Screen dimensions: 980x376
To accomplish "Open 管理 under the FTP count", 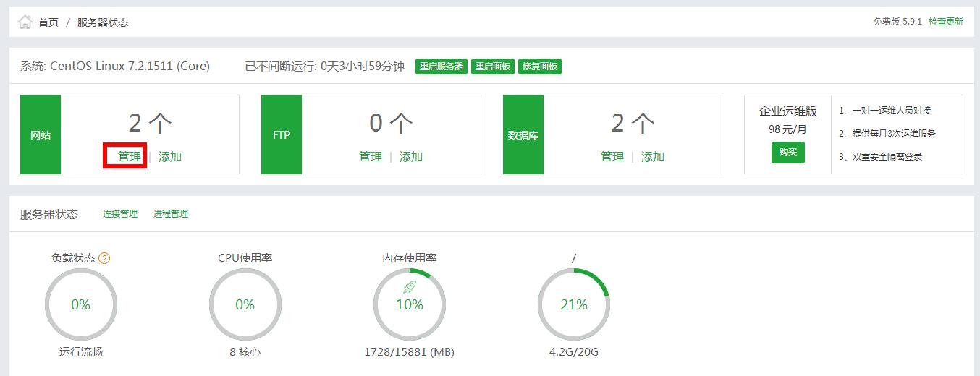I will (x=371, y=156).
